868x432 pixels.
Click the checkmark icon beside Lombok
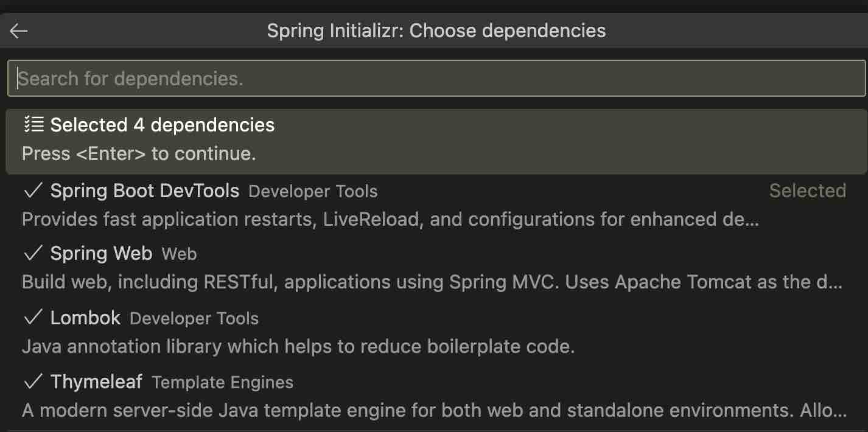point(32,318)
